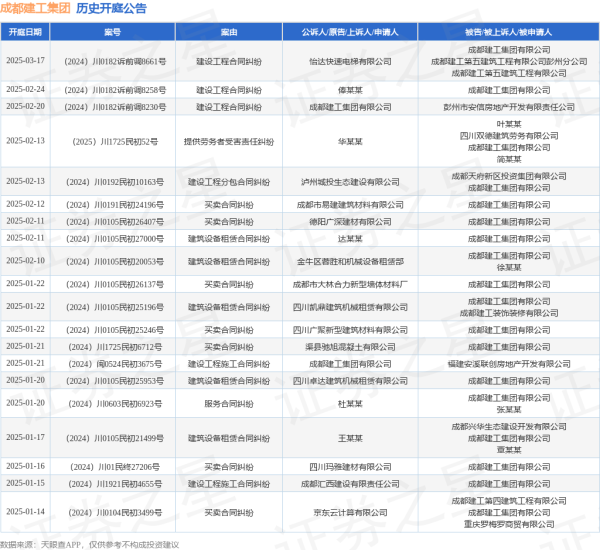
Task: Click defendant 成都天府新区投资集团有限公司
Action: [509, 176]
